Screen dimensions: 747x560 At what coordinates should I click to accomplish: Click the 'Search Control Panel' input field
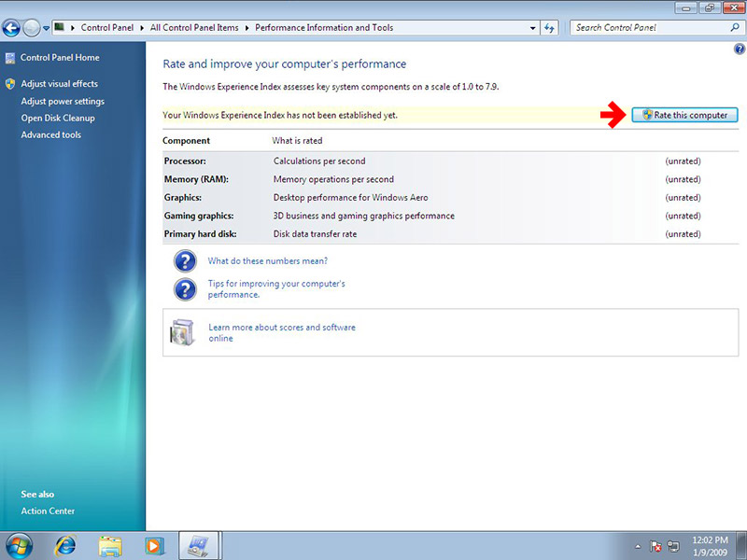coord(649,28)
